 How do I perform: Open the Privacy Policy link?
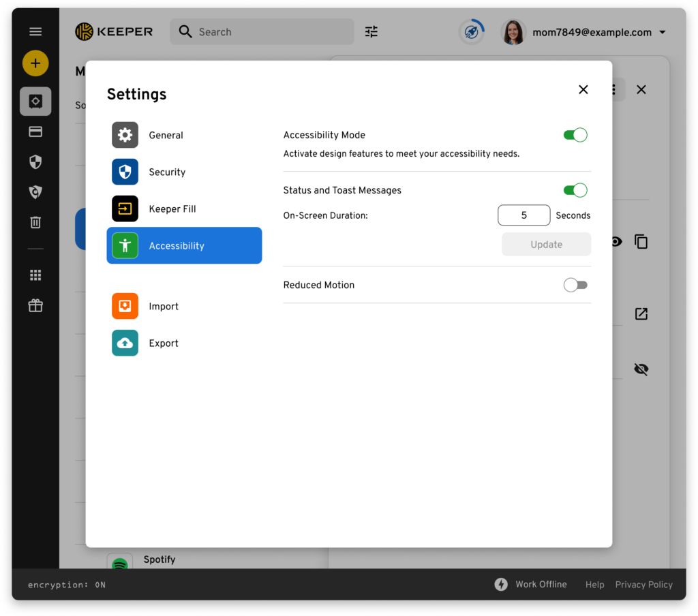[x=643, y=585]
